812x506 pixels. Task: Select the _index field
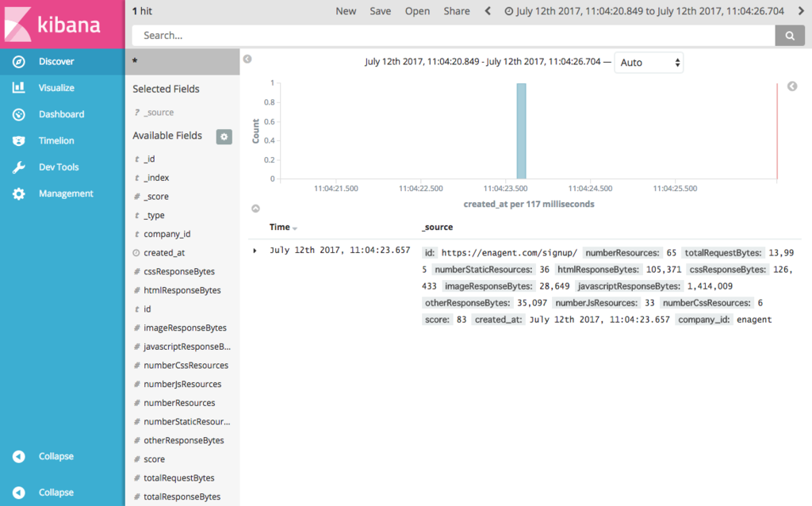click(x=156, y=178)
